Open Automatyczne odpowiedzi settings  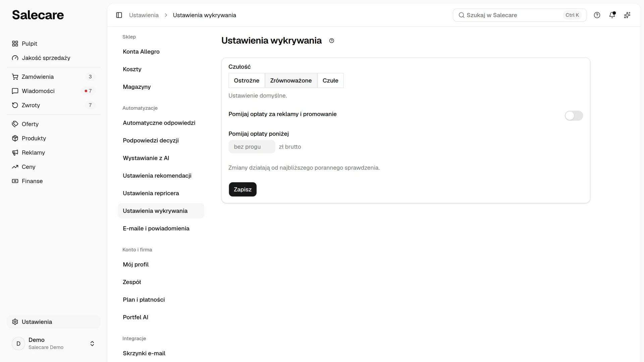point(161,123)
